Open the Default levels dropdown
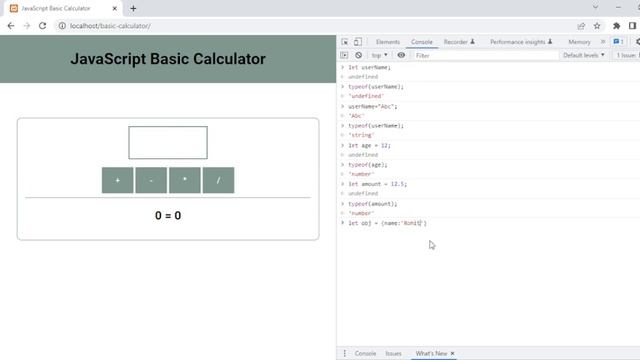 [584, 55]
